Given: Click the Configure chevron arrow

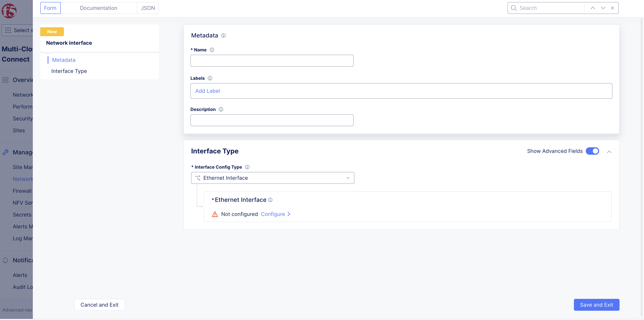Looking at the screenshot, I should (x=289, y=214).
